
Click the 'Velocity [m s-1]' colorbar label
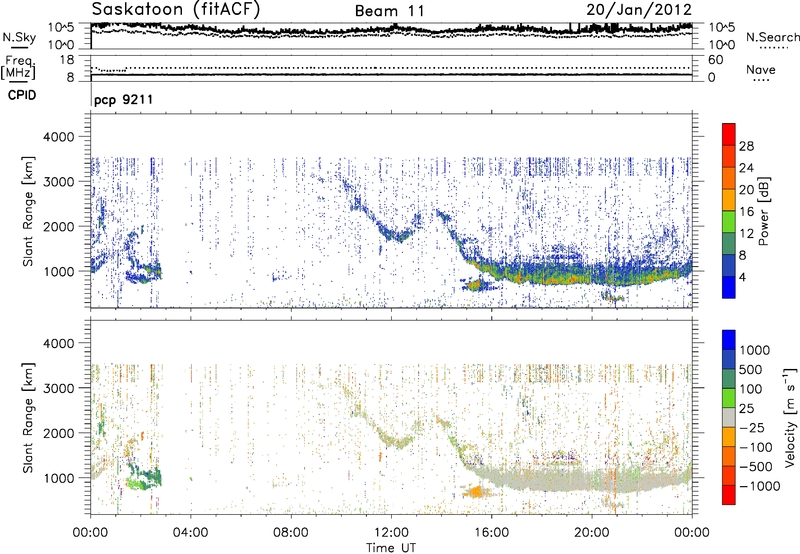pos(790,417)
